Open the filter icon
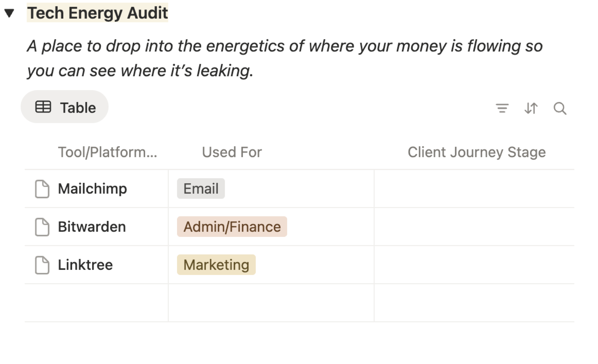The image size is (598, 364). 502,108
